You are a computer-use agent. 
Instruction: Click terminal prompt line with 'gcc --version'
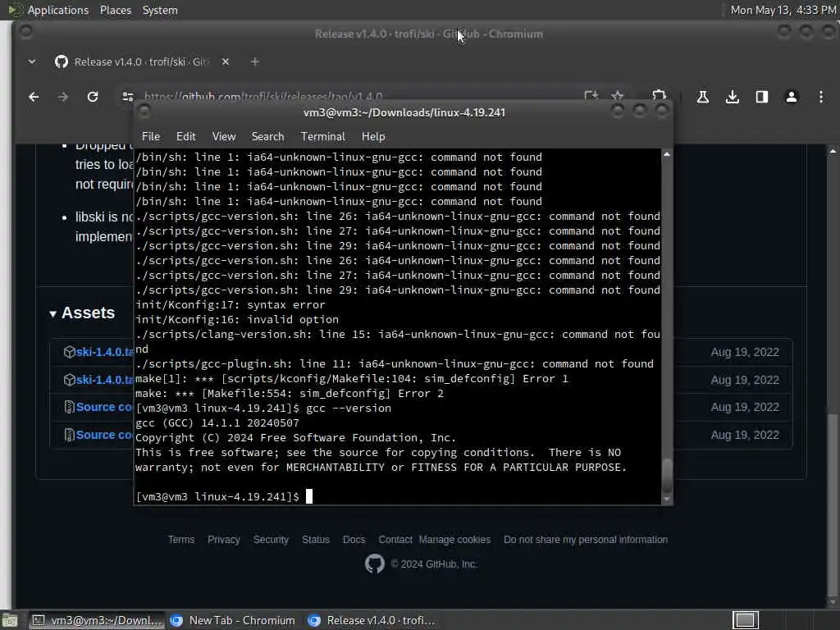click(263, 409)
